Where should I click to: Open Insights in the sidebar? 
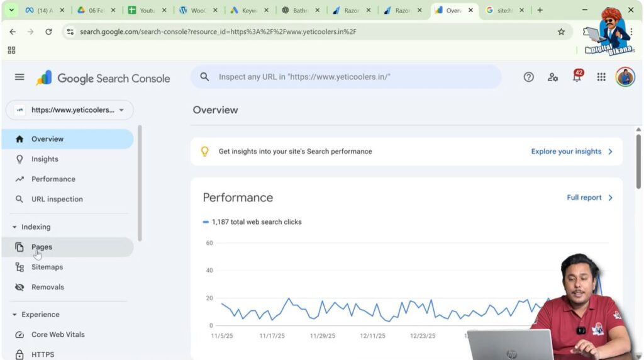click(x=68, y=159)
